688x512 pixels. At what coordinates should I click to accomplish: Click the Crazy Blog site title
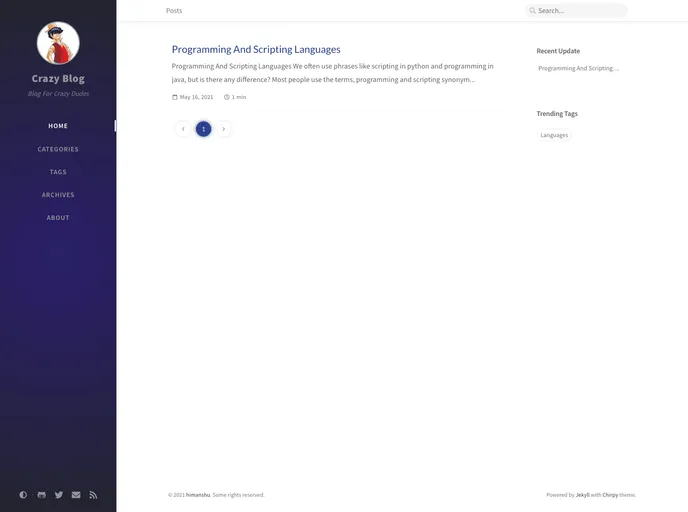coord(58,78)
